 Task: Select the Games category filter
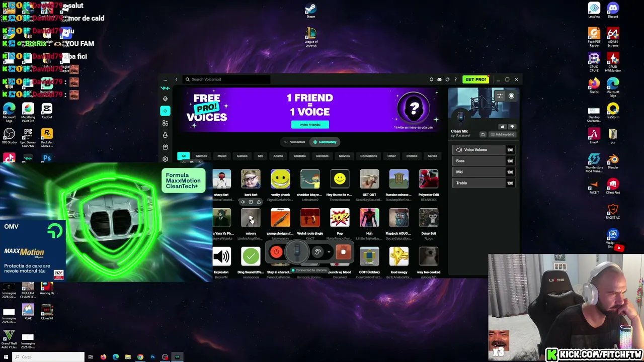click(x=242, y=156)
